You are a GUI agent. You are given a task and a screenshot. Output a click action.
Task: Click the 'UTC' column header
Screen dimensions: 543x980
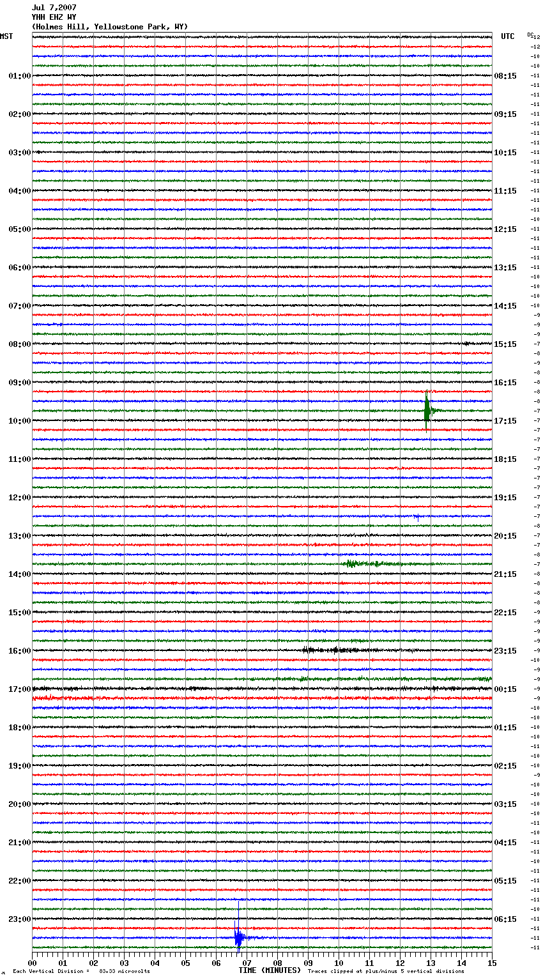point(508,36)
